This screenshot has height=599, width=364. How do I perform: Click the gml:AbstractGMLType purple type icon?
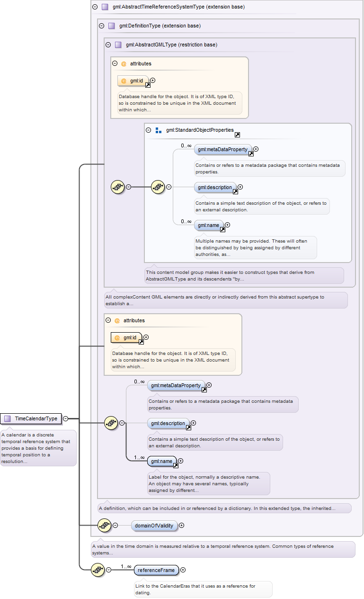[118, 45]
